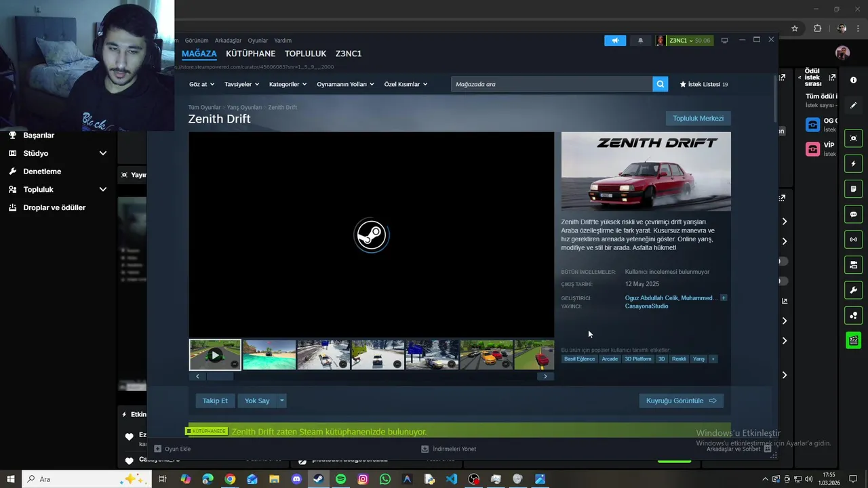
Task: Click the pencil edit icon in Twitch sidebar
Action: coord(853,106)
